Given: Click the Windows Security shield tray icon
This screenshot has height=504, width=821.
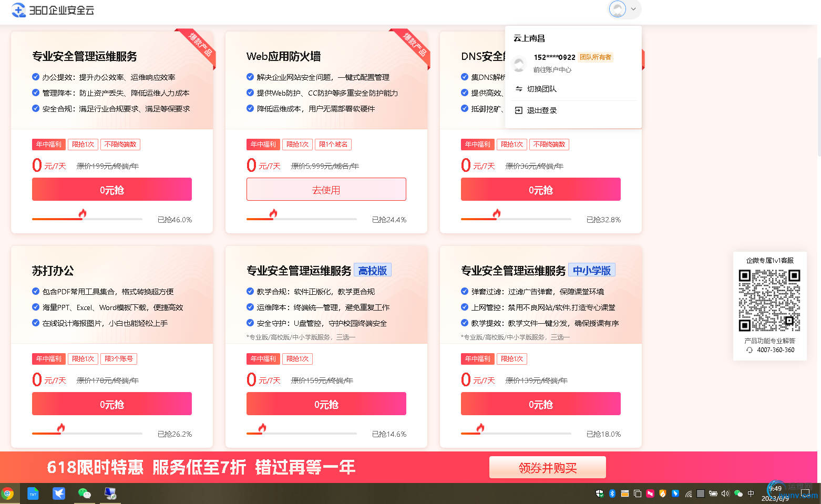Looking at the screenshot, I should coord(600,493).
